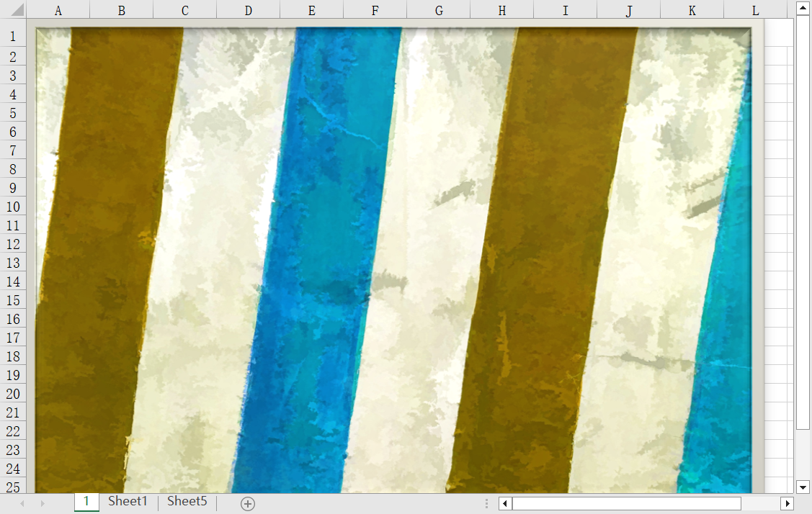The image size is (812, 514).
Task: Select row 12 header
Action: click(x=13, y=244)
